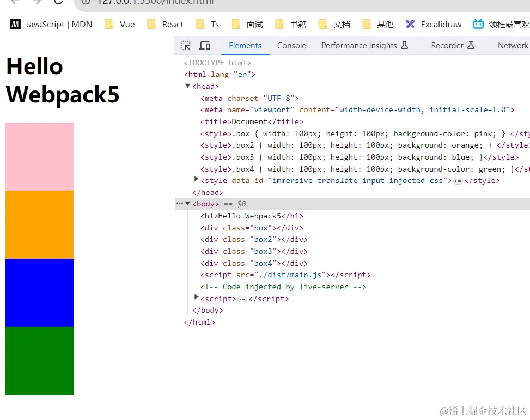
Task: Open the three-dot actions beside body node
Action: [180, 204]
